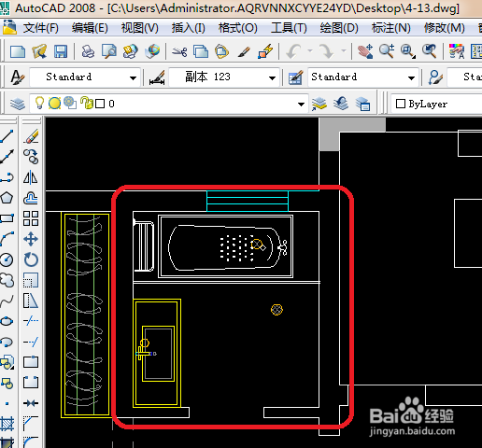Click the Match Properties brush icon
The height and width of the screenshot is (448, 482).
point(244,51)
